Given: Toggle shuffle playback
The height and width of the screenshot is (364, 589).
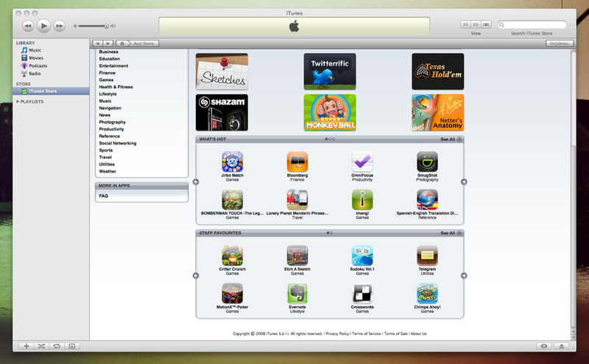Looking at the screenshot, I should (41, 346).
